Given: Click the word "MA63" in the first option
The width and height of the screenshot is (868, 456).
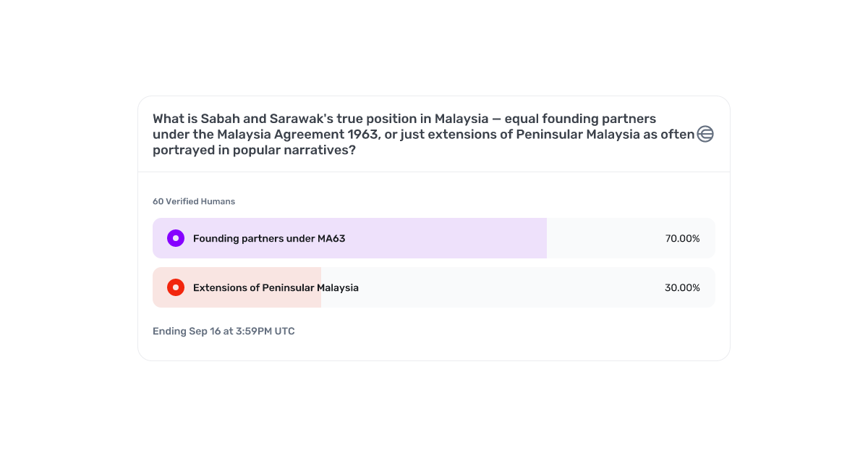Looking at the screenshot, I should coord(331,238).
